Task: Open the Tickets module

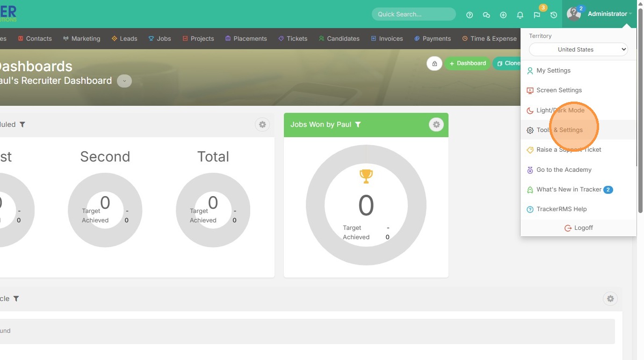Action: tap(293, 38)
